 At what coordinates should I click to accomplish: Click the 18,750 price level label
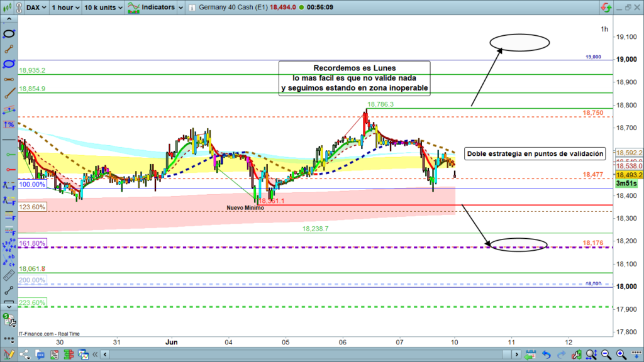tap(592, 112)
